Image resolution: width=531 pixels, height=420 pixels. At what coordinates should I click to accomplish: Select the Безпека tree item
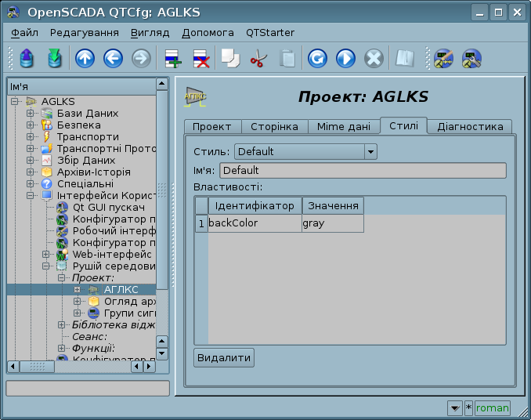point(78,125)
